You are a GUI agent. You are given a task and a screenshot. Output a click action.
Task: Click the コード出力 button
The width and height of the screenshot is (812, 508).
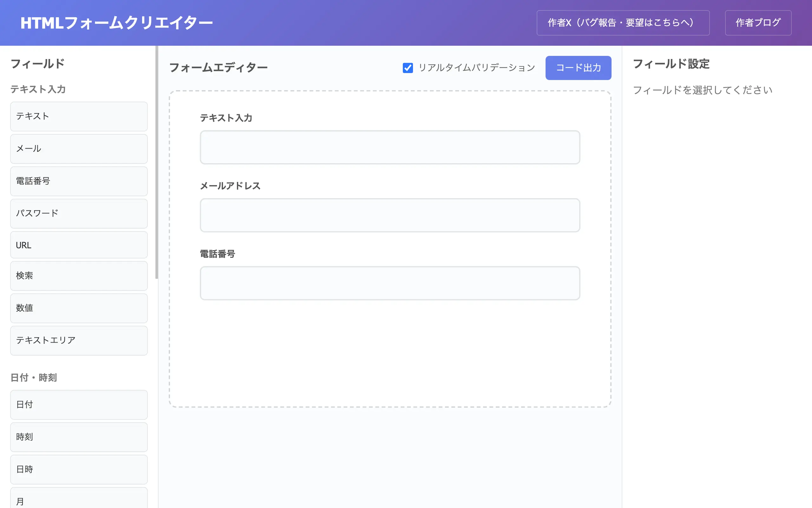(578, 68)
